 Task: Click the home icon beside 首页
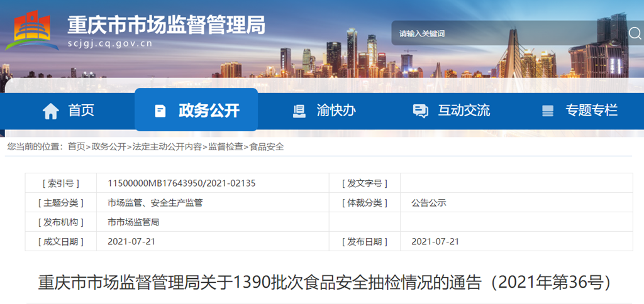point(50,111)
